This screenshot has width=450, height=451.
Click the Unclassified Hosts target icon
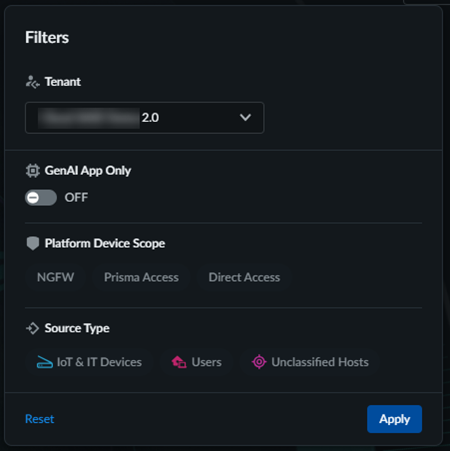click(x=259, y=362)
